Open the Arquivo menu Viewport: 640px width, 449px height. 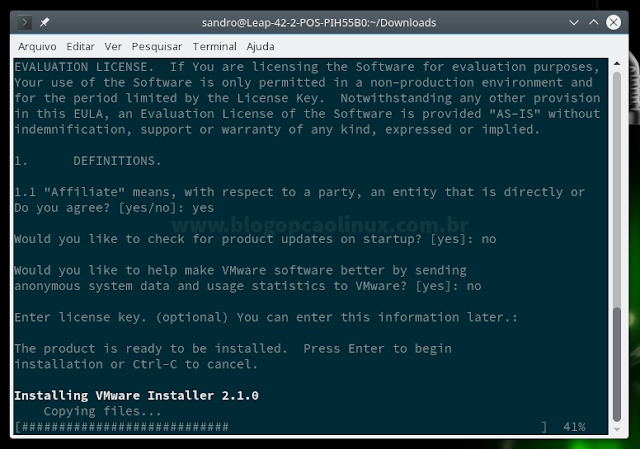pyautogui.click(x=37, y=47)
